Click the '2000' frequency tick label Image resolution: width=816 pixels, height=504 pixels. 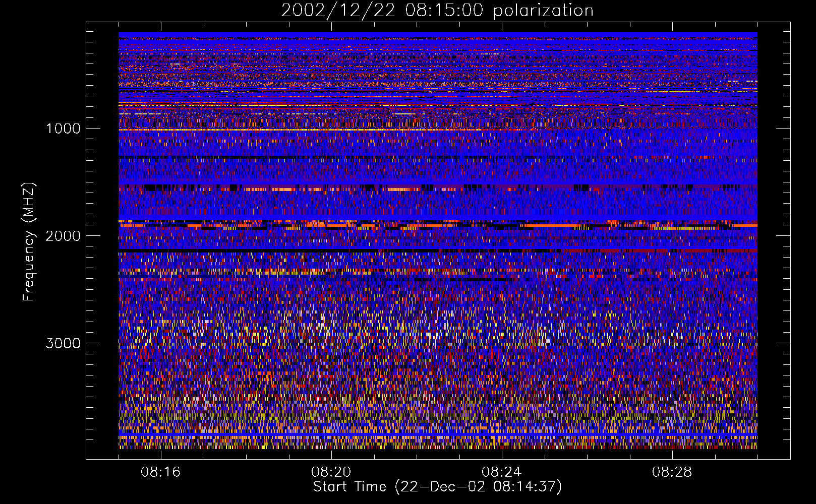pos(63,236)
